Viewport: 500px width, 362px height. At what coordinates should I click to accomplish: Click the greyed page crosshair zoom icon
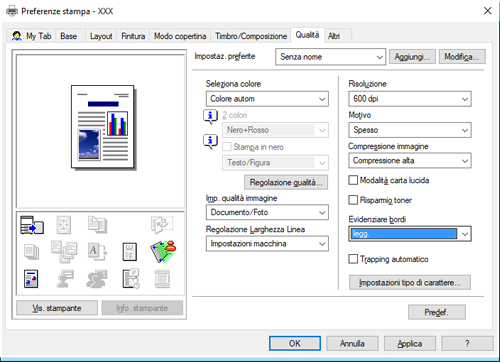coord(64,225)
